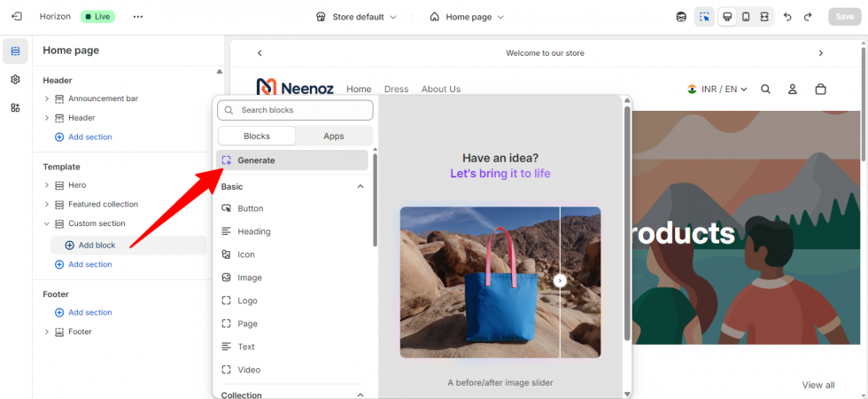Switch to the Blocks tab
The width and height of the screenshot is (868, 399).
click(x=257, y=136)
